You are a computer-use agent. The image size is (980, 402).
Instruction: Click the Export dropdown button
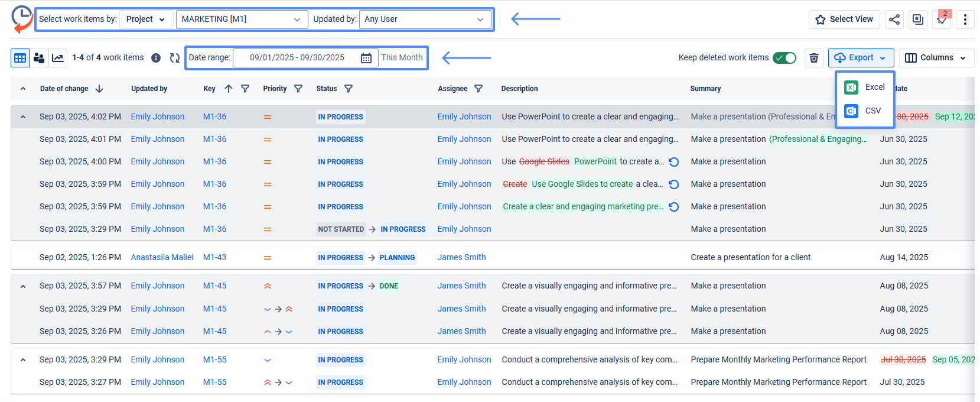[x=861, y=58]
